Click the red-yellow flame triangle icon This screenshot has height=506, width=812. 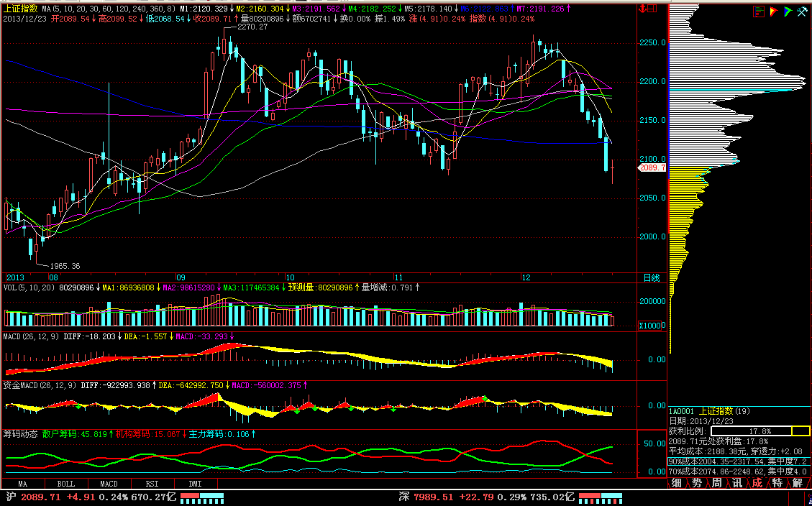click(x=774, y=11)
